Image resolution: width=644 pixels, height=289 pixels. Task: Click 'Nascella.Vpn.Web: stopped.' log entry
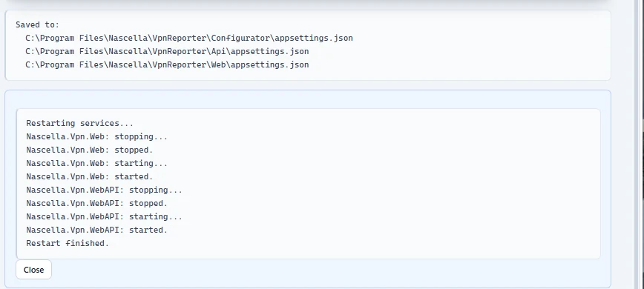click(x=90, y=150)
